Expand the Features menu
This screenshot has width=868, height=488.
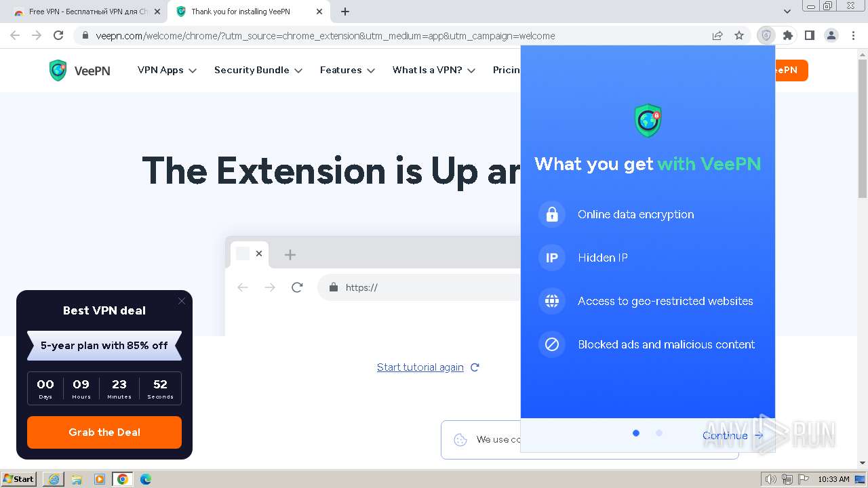tap(347, 70)
